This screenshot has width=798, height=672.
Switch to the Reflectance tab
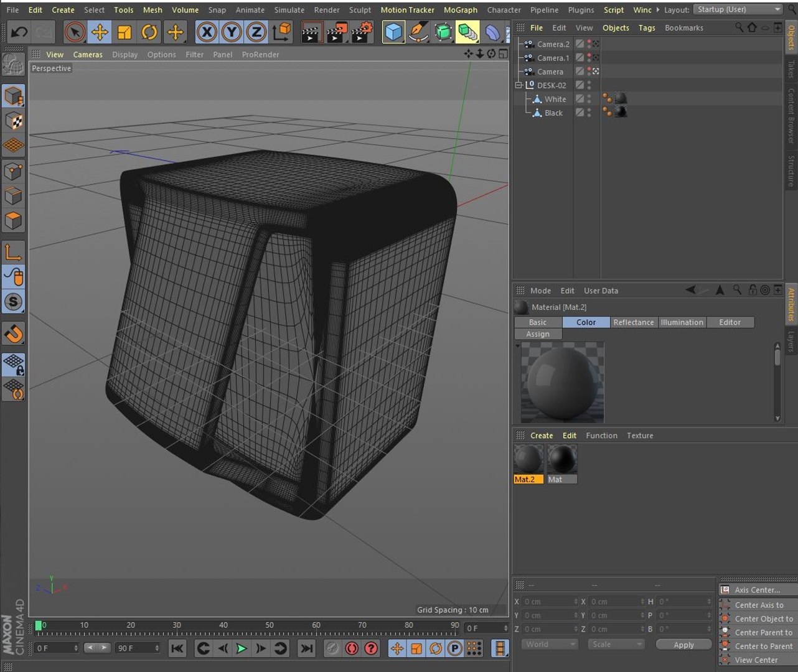coord(634,322)
